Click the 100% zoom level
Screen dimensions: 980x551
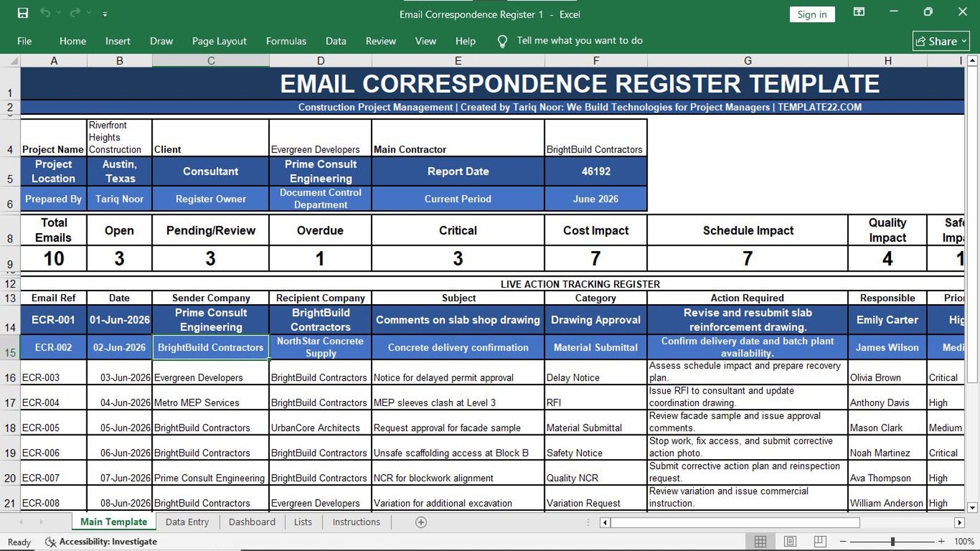(x=964, y=541)
